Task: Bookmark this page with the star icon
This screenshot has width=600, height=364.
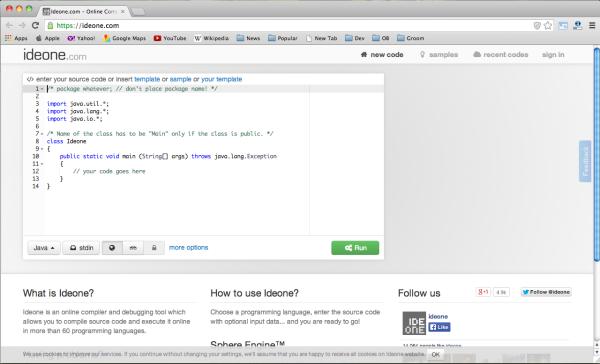Action: click(548, 26)
